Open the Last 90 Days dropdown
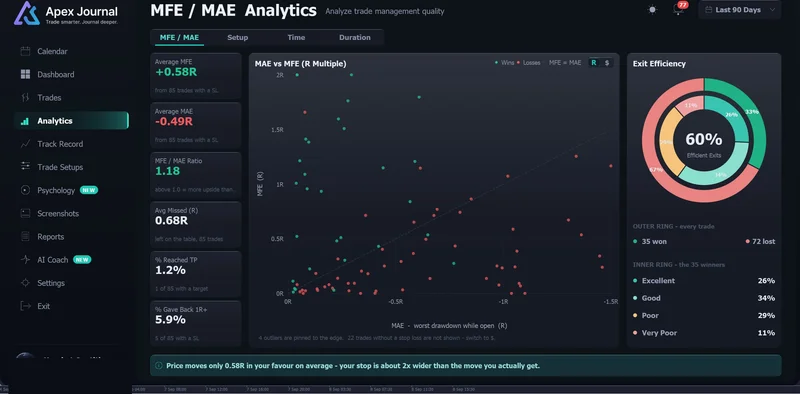800x394 pixels. pyautogui.click(x=739, y=10)
